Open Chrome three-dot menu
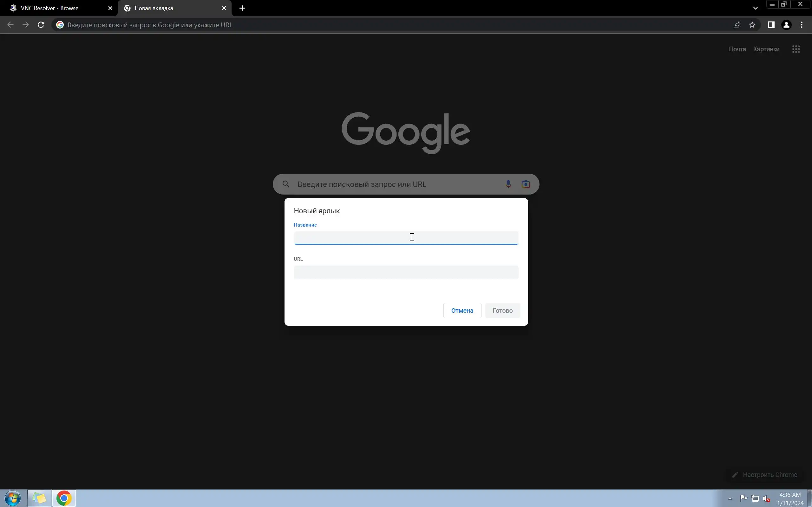 (802, 25)
